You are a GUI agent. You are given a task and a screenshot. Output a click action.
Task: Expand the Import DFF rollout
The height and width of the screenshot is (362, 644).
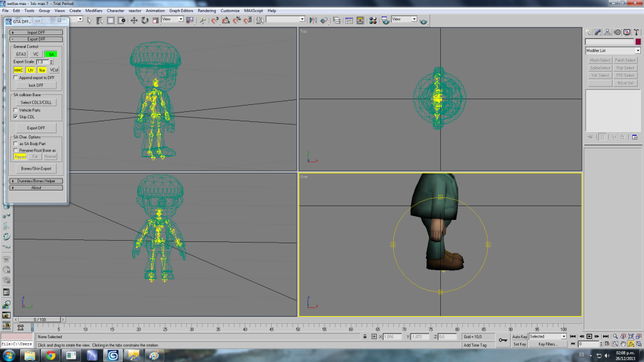coord(36,33)
